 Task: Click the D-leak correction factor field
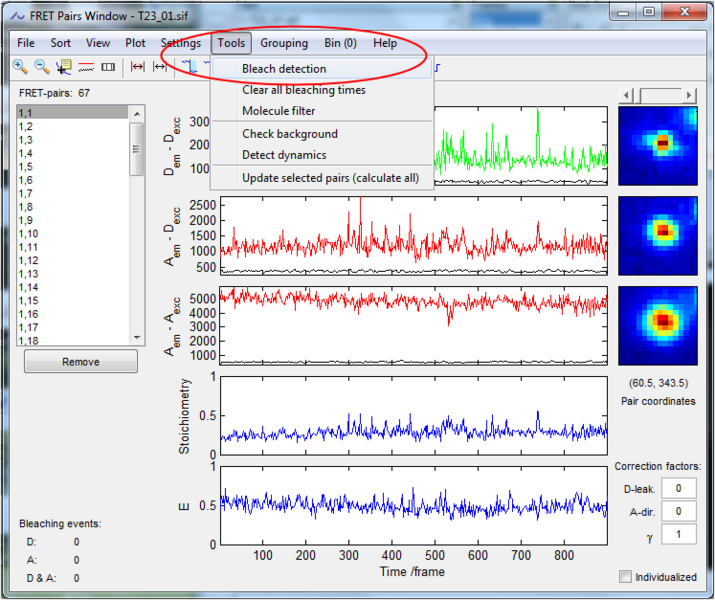(x=680, y=488)
